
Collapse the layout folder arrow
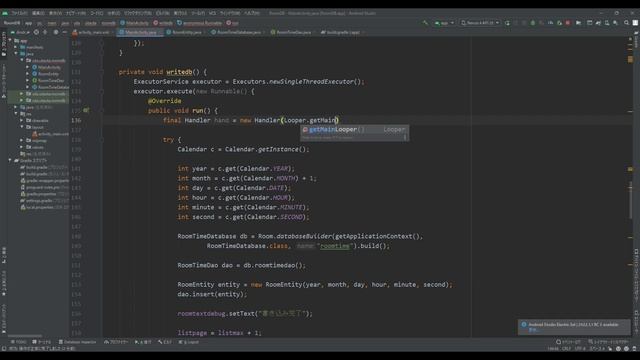click(x=22, y=127)
